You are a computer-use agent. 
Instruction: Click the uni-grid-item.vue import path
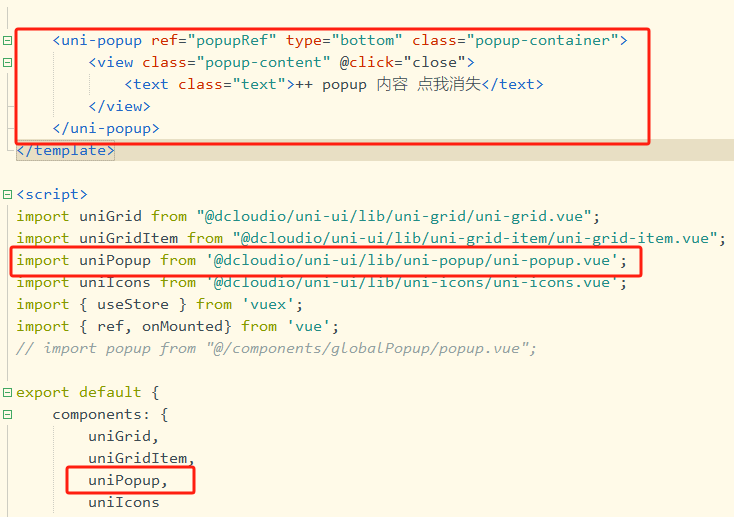[478, 238]
